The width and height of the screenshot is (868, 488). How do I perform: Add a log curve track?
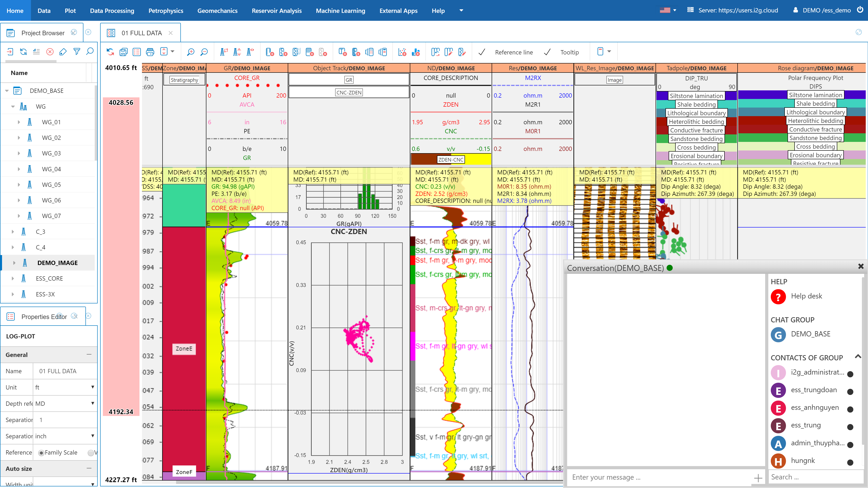pos(283,52)
